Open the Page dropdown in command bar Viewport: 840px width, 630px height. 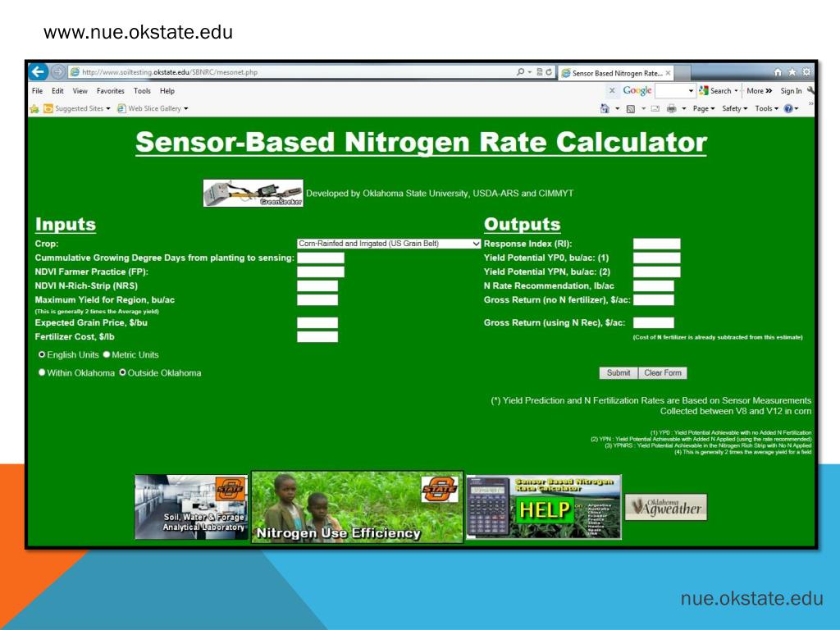(703, 109)
